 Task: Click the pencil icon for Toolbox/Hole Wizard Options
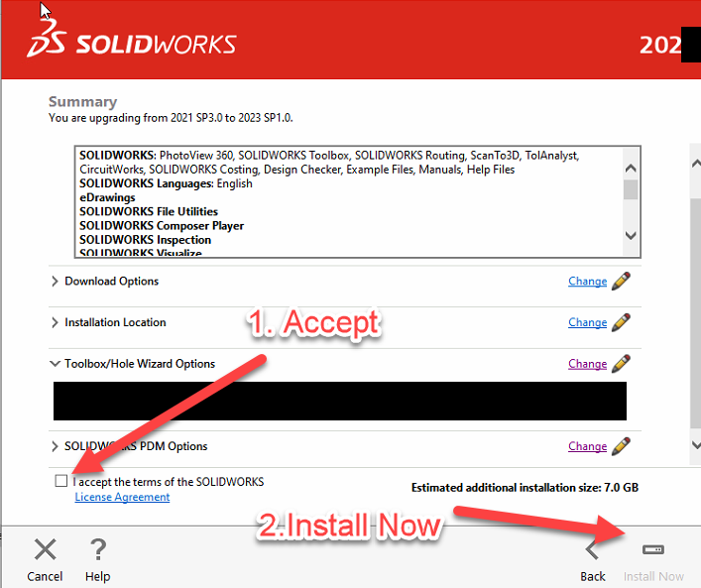(x=621, y=364)
